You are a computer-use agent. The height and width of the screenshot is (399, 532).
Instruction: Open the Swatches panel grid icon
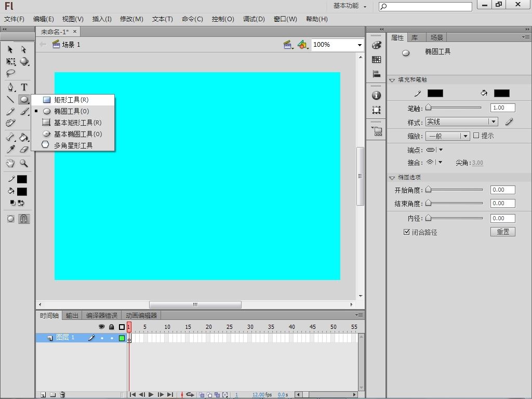[376, 59]
